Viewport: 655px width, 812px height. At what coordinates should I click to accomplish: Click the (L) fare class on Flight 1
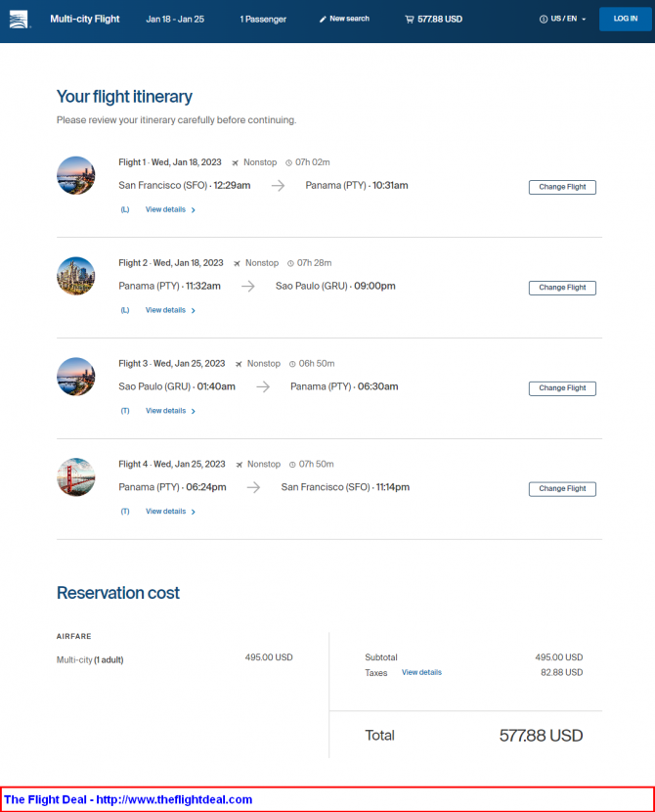(x=125, y=209)
